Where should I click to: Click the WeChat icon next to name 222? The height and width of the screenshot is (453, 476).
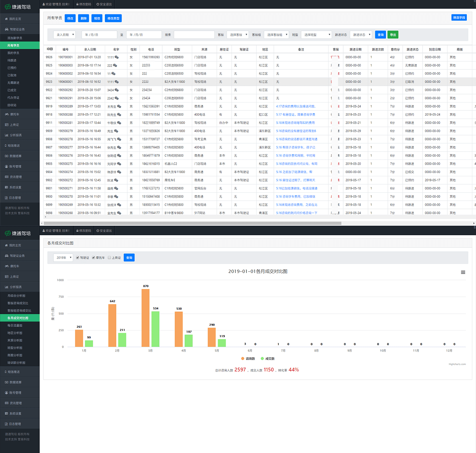[x=115, y=65]
